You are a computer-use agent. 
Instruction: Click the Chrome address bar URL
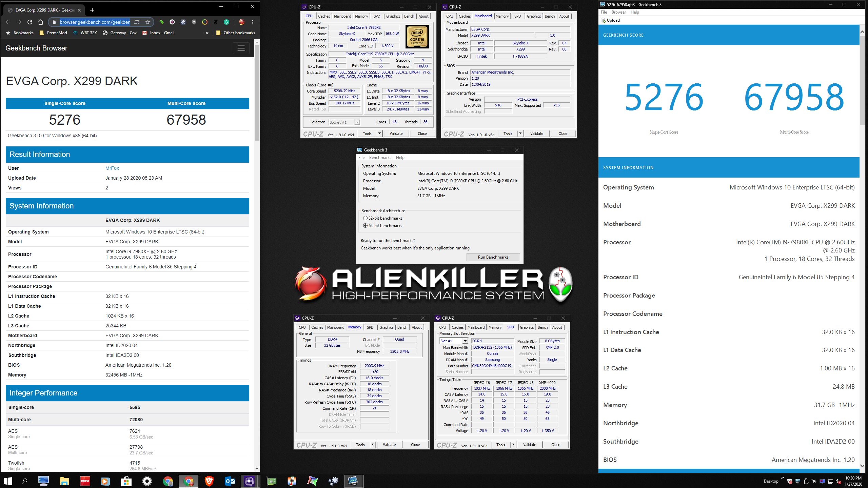point(95,22)
